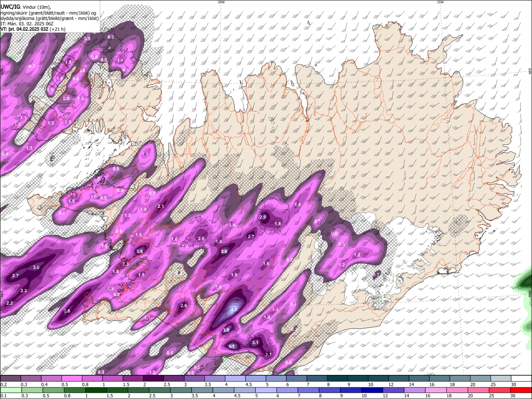The height and width of the screenshot is (399, 532).
Task: Click rain scale swatch between 1 and 1.5
Action: coord(96,390)
